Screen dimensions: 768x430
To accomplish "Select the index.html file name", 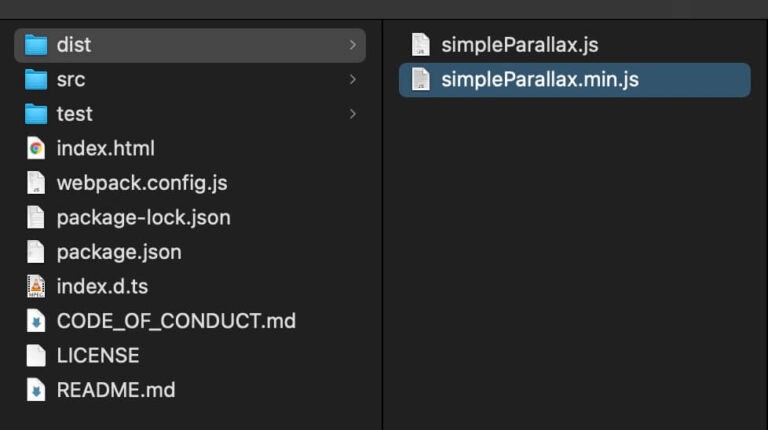I will 106,148.
